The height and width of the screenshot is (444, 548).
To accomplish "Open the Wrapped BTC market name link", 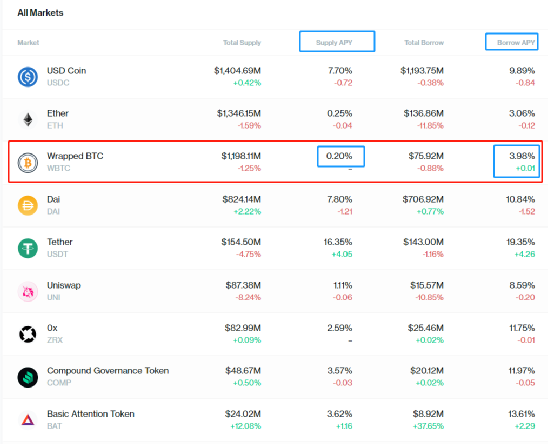I will click(75, 156).
